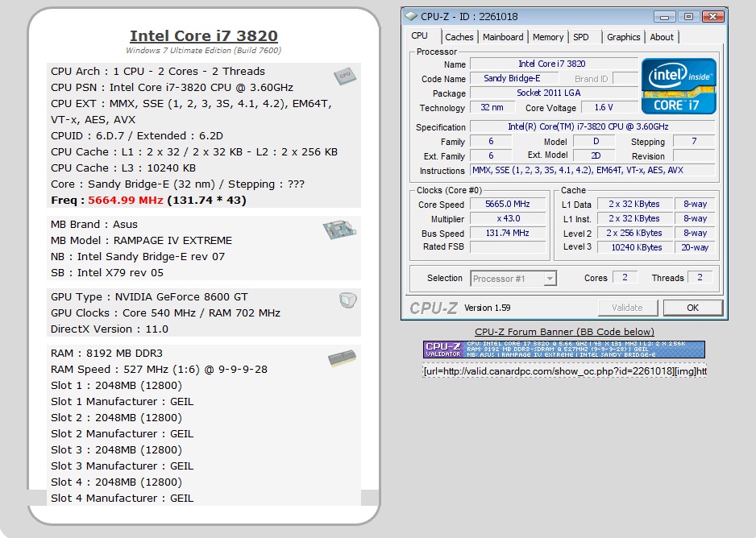Click the CPU-Z title bar app icon
The image size is (756, 538).
(x=411, y=16)
